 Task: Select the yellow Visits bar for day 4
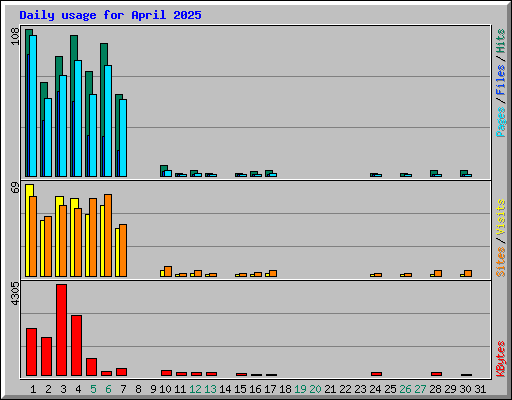tap(73, 237)
